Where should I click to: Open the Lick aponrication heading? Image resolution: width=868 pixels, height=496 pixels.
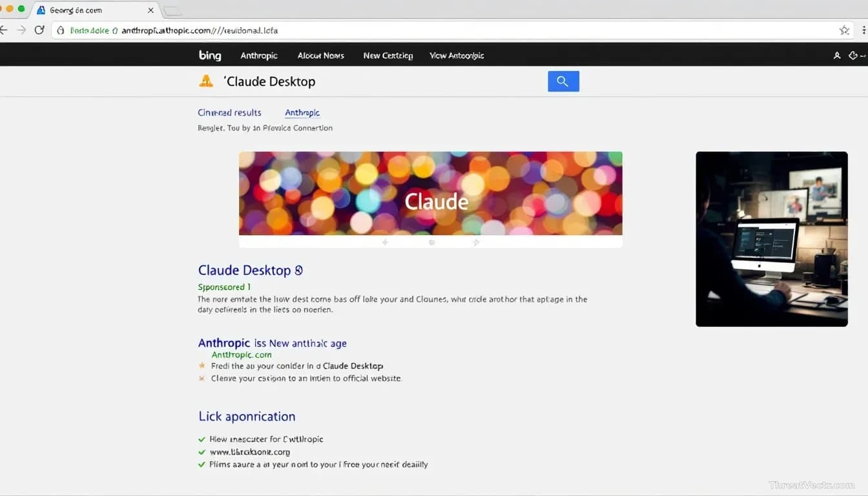click(x=247, y=417)
